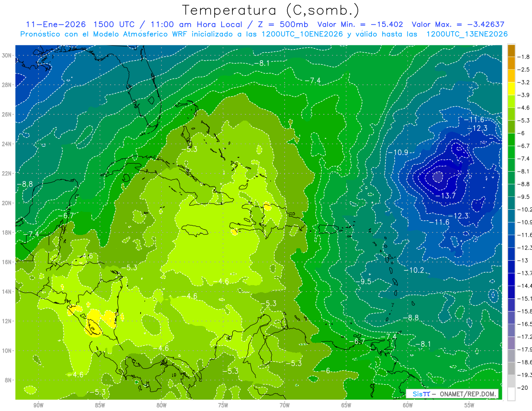Click the -8.1 contour label near 29N
The image size is (532, 411).
[x=262, y=63]
